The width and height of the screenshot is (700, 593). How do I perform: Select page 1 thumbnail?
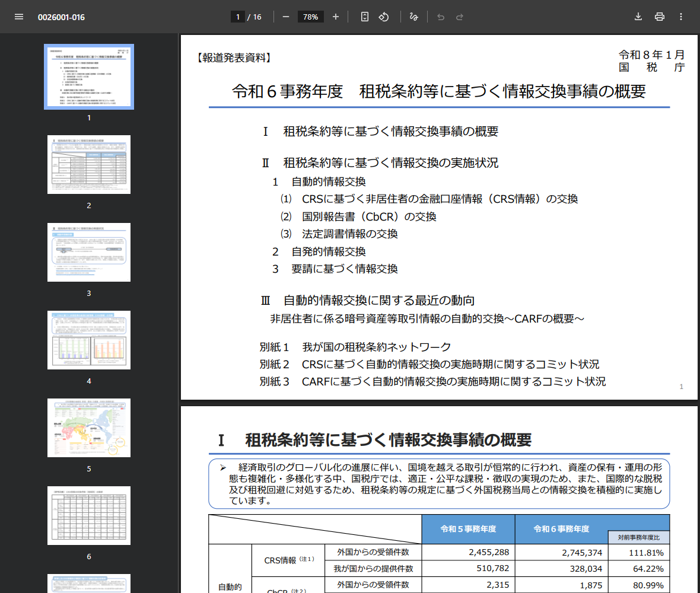[89, 76]
